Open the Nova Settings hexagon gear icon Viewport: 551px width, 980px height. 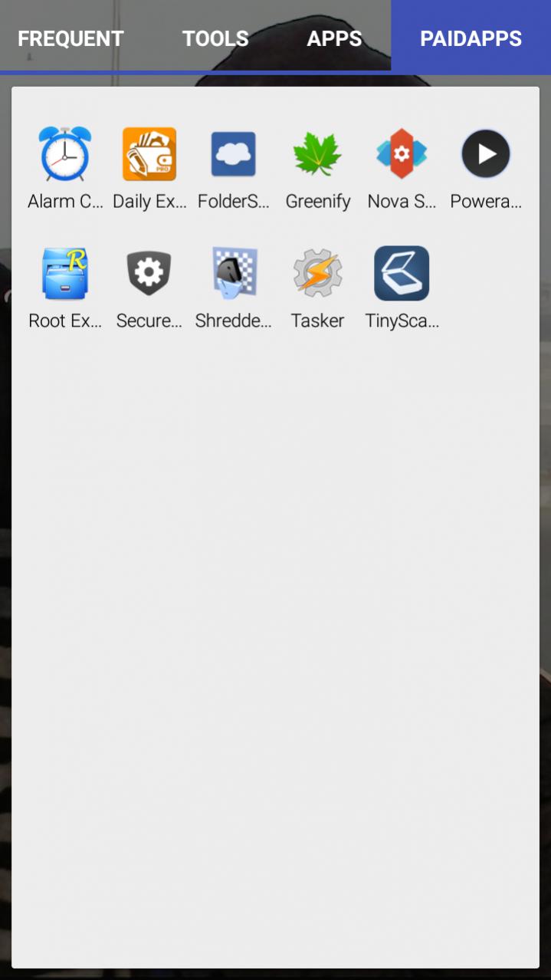tap(402, 153)
